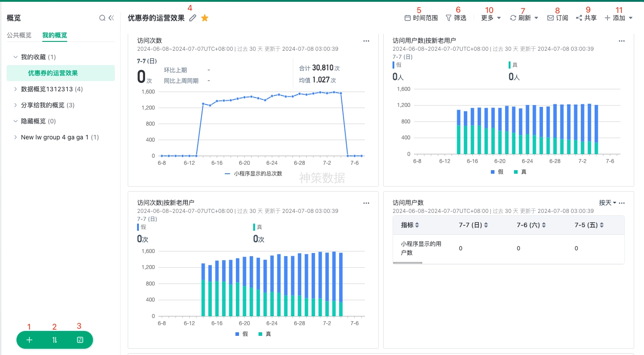
Task: Open the 时间范围 time range picker
Action: pyautogui.click(x=421, y=18)
